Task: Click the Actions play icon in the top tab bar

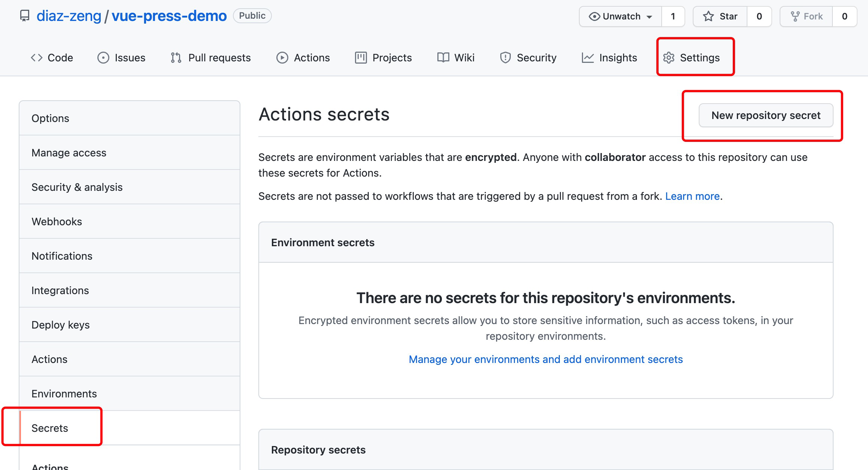Action: pos(282,58)
